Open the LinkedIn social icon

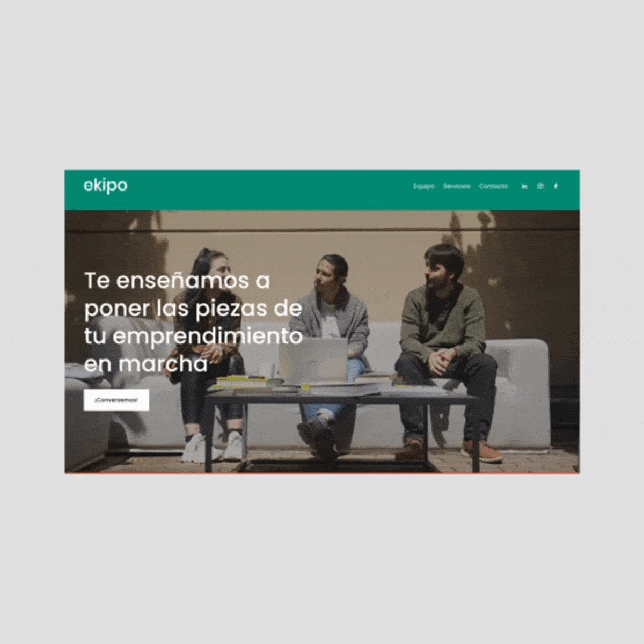524,186
